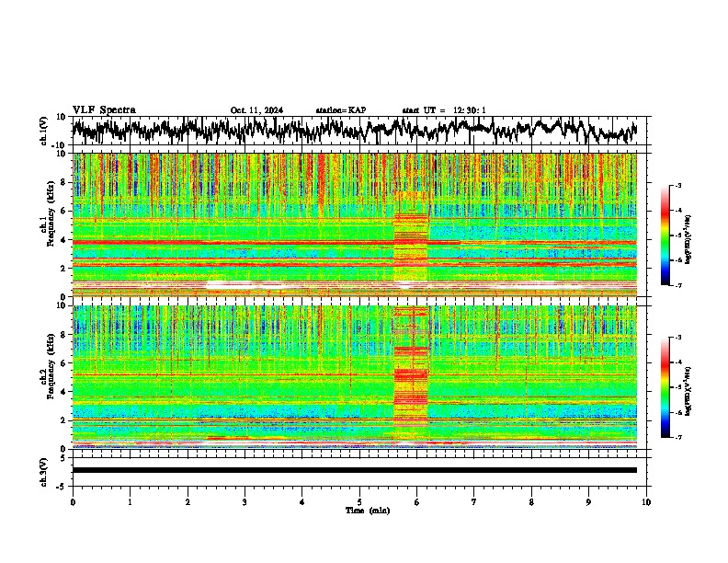Click the ch.3(V) axis label
Screen dimensions: 728x563
pos(44,472)
